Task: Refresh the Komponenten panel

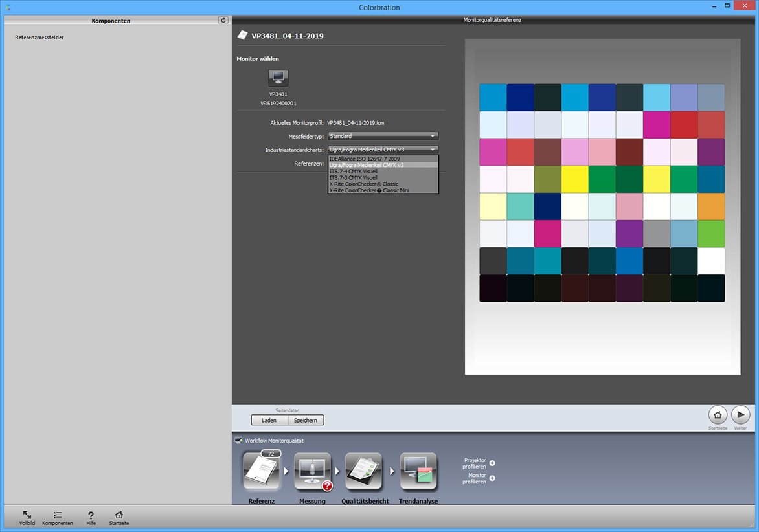Action: click(x=223, y=20)
